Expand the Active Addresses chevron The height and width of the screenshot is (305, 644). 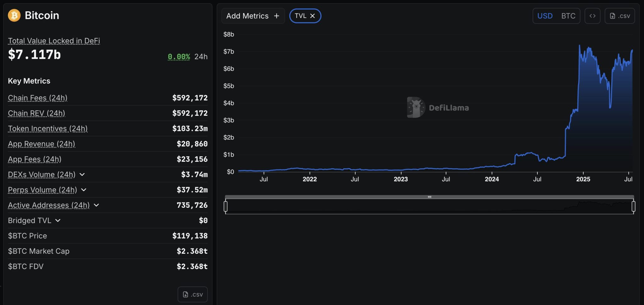97,205
